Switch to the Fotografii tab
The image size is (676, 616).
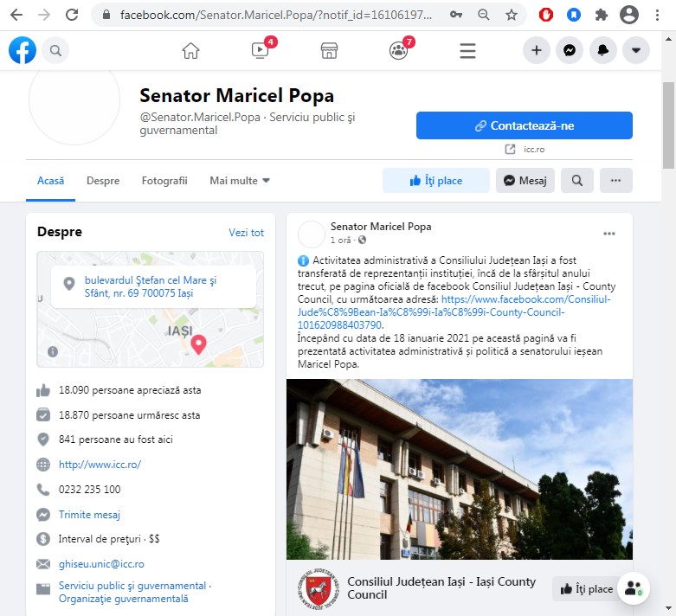click(164, 181)
